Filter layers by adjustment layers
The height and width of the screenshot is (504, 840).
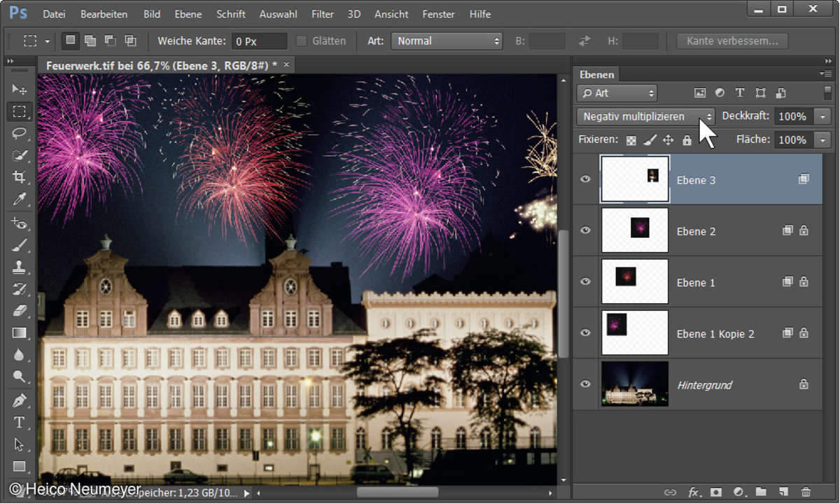(x=720, y=93)
